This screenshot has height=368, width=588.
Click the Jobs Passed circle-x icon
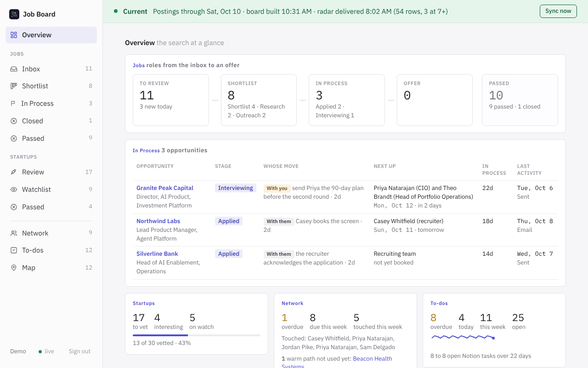[x=14, y=138]
